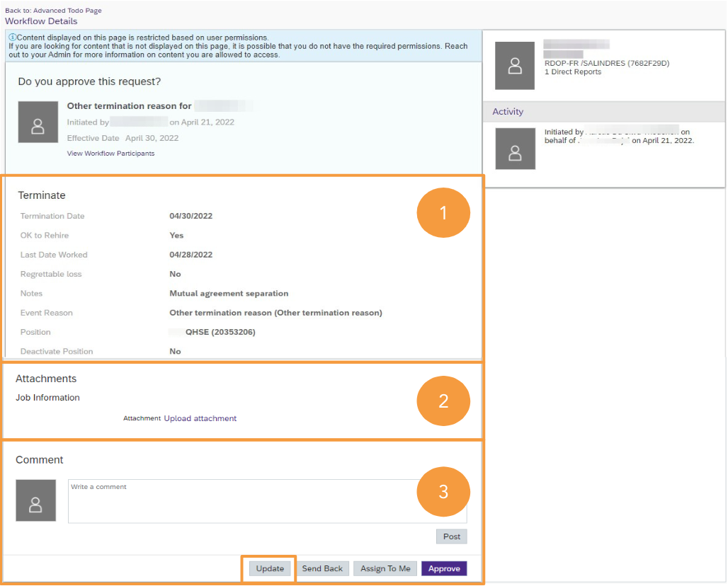
Task: Select the avatar in the Activity entry
Action: [515, 149]
